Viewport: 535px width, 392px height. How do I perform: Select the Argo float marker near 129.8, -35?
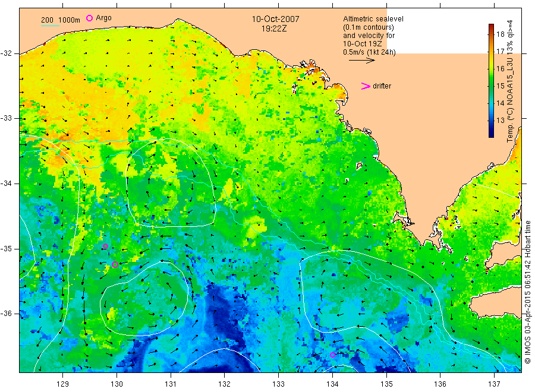[x=105, y=246]
